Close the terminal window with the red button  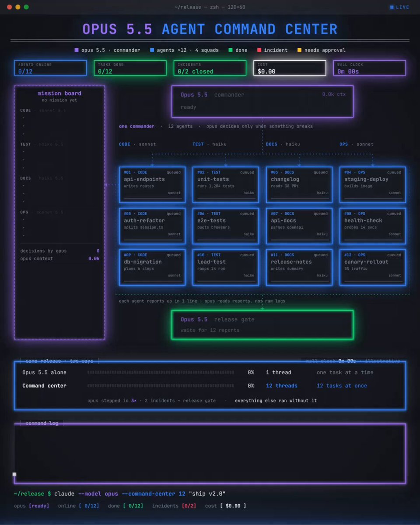coord(10,7)
